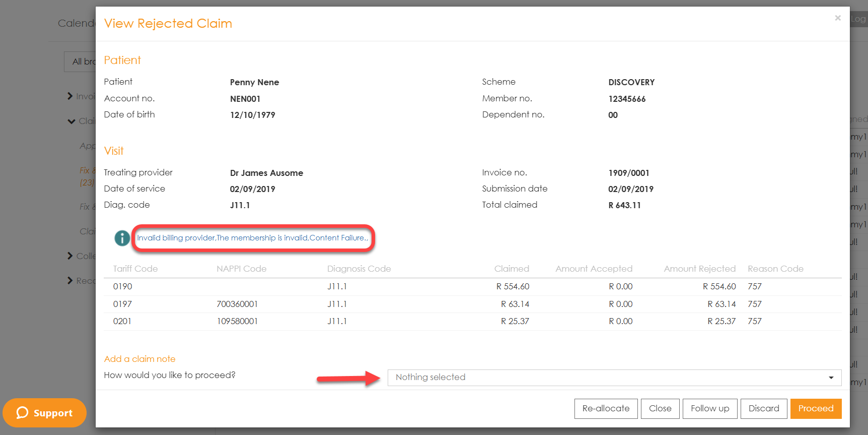This screenshot has height=435, width=868.
Task: Open the Support chat widget
Action: click(44, 413)
